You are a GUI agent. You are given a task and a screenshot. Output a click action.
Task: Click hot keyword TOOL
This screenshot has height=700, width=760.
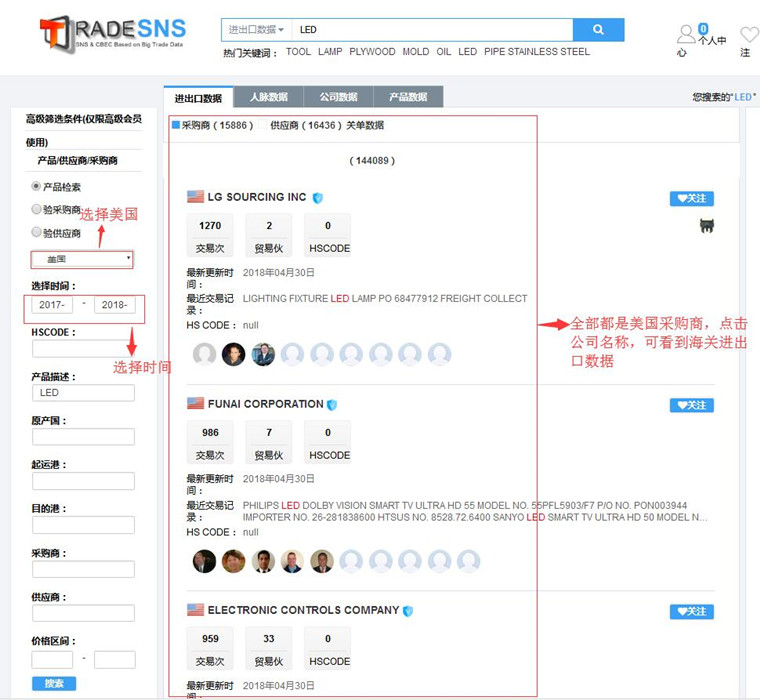tap(298, 52)
